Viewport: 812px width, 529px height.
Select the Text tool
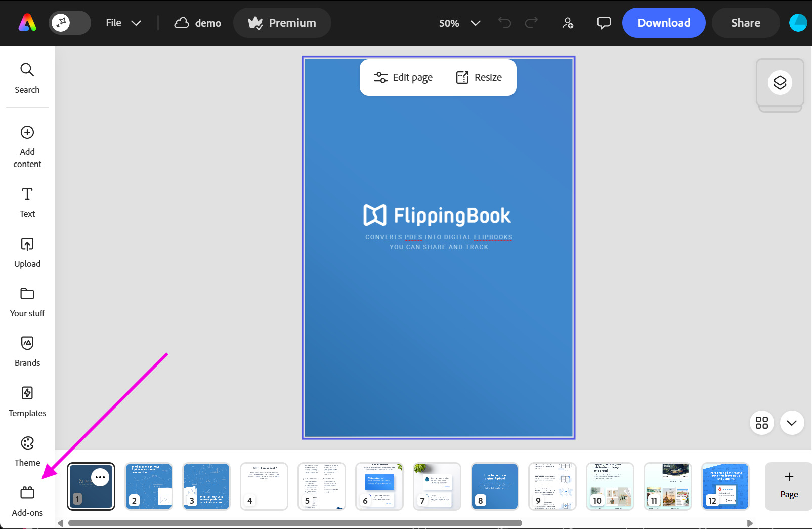coord(27,202)
